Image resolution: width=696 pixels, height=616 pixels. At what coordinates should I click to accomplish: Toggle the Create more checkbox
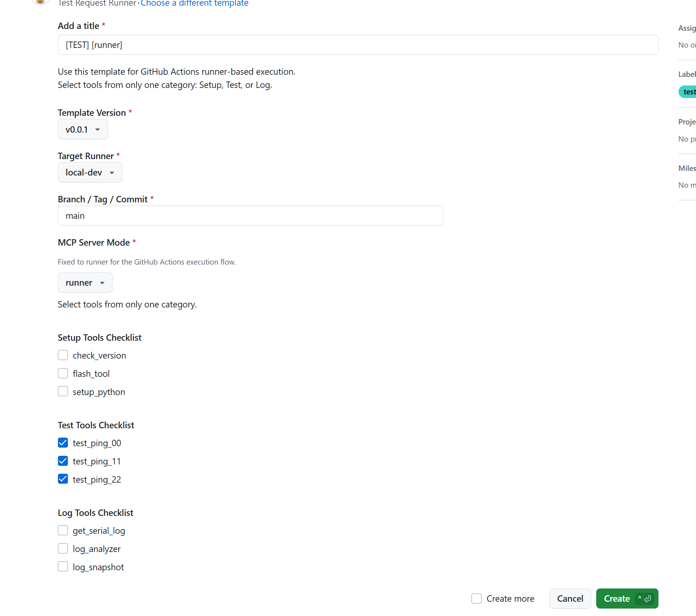pos(476,598)
